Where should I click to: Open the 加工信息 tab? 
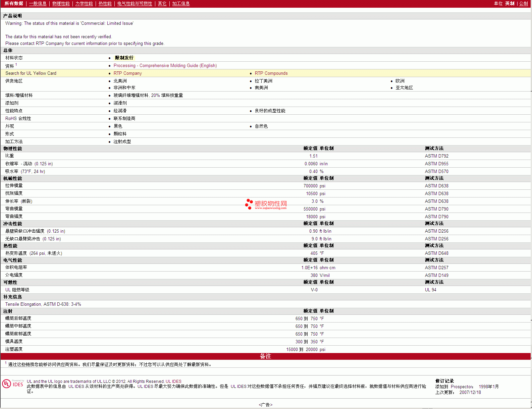(181, 3)
